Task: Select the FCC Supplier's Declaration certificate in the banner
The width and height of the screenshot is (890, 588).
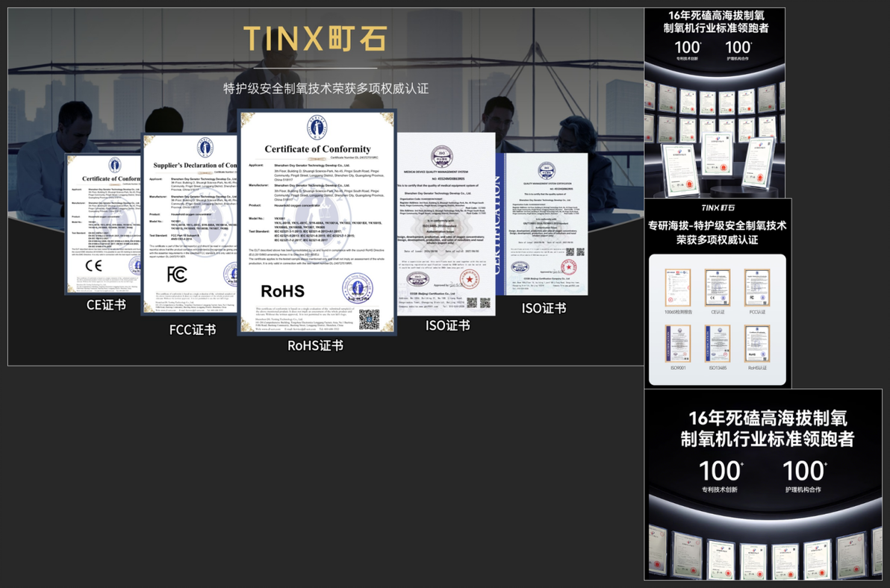Action: click(189, 223)
